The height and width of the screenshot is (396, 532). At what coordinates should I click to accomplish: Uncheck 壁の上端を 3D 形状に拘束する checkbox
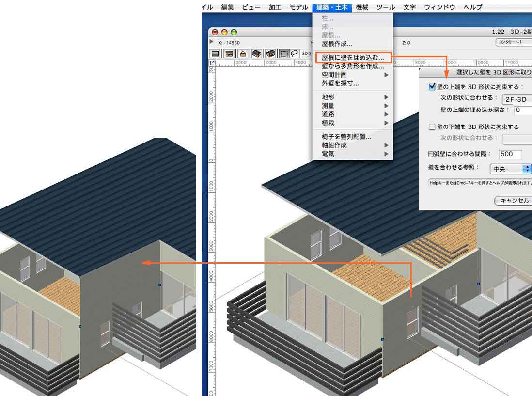(x=432, y=87)
